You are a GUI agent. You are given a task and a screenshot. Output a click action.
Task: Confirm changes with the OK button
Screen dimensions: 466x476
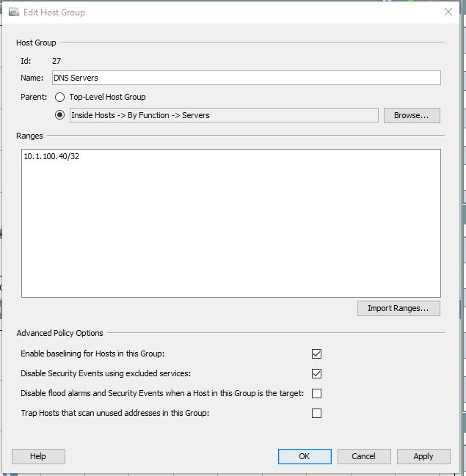[x=305, y=457]
